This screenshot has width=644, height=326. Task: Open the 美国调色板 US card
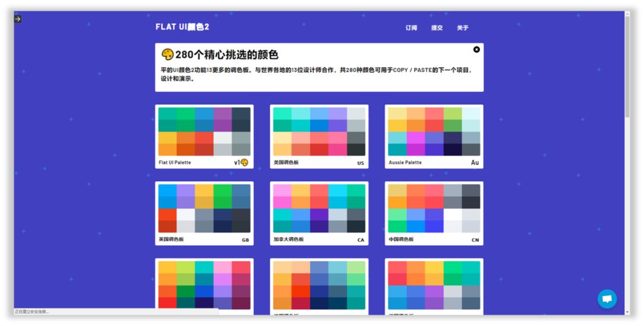(319, 136)
